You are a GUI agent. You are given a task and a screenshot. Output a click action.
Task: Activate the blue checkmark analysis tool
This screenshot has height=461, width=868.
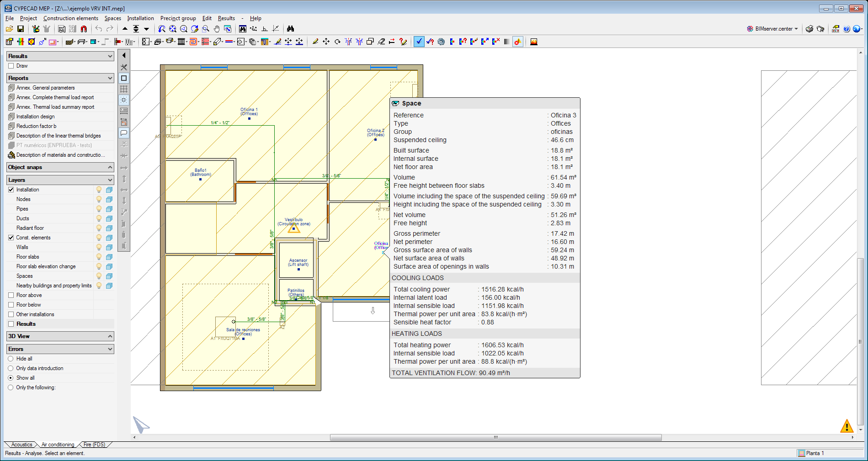coord(419,42)
